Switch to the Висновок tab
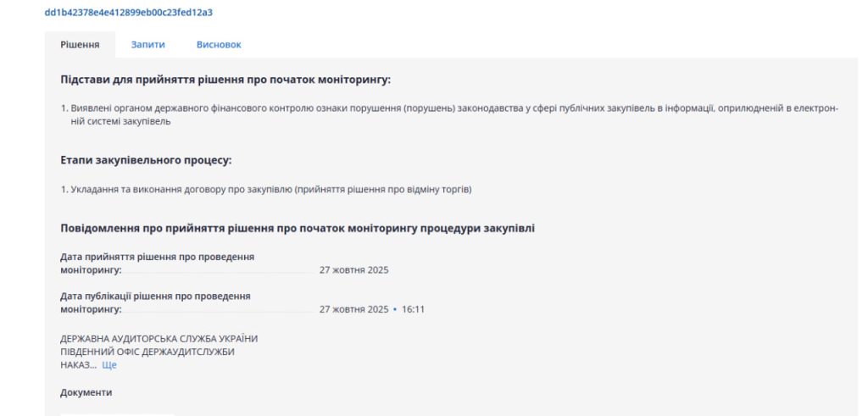The height and width of the screenshot is (416, 868). [219, 44]
